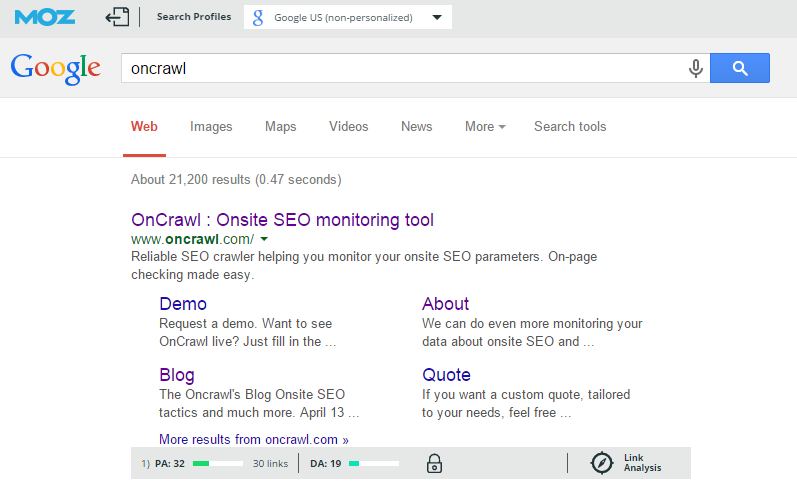The width and height of the screenshot is (797, 495).
Task: Switch to the Images tab
Action: tap(211, 126)
